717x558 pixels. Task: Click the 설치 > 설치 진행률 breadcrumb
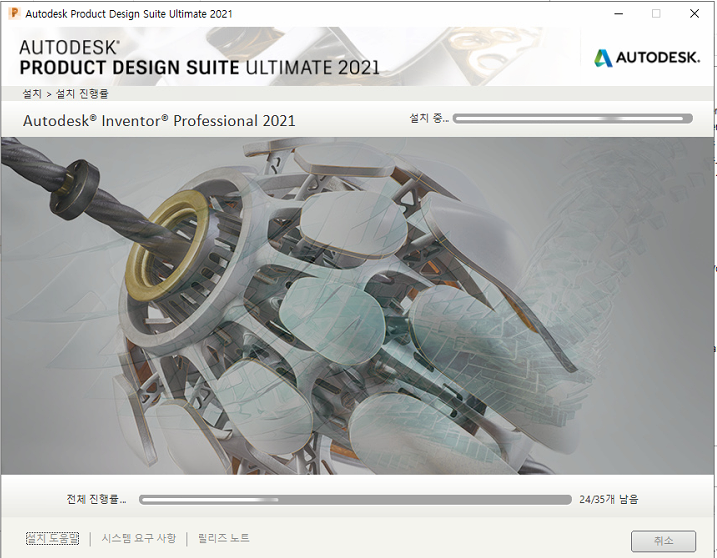(65, 94)
